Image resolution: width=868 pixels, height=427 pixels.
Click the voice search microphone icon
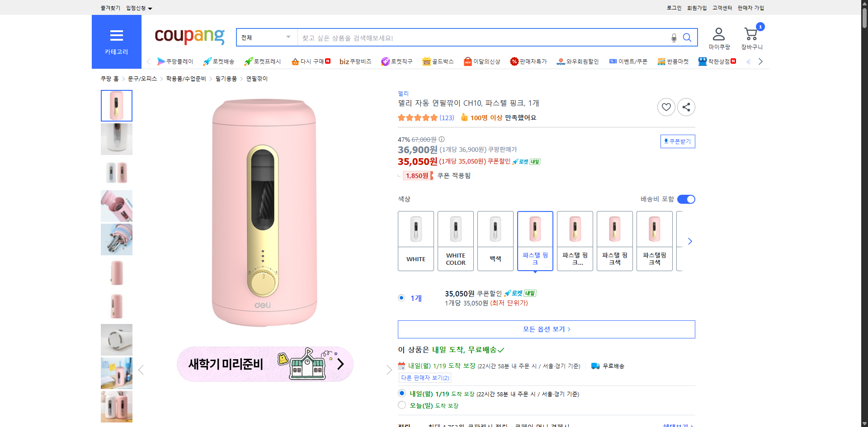pyautogui.click(x=673, y=38)
